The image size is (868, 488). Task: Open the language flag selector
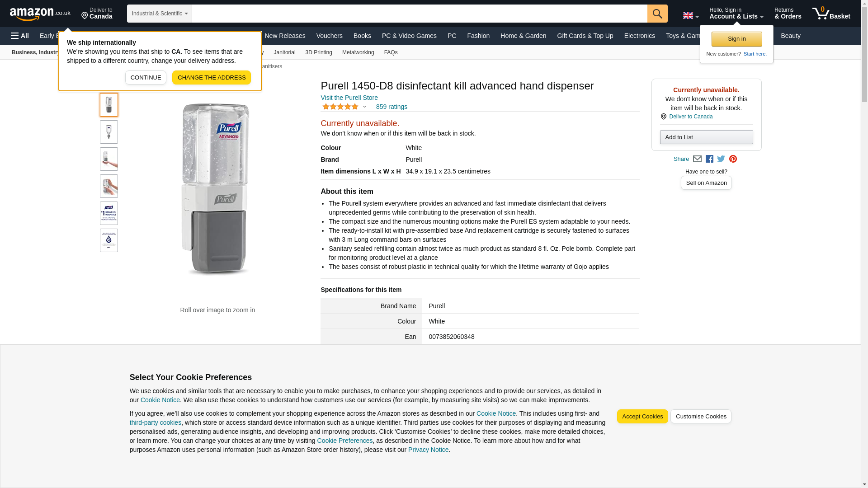tap(690, 16)
